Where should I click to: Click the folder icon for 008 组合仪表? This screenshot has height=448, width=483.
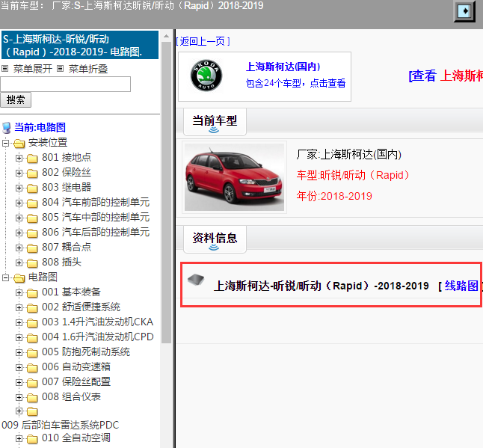click(32, 397)
